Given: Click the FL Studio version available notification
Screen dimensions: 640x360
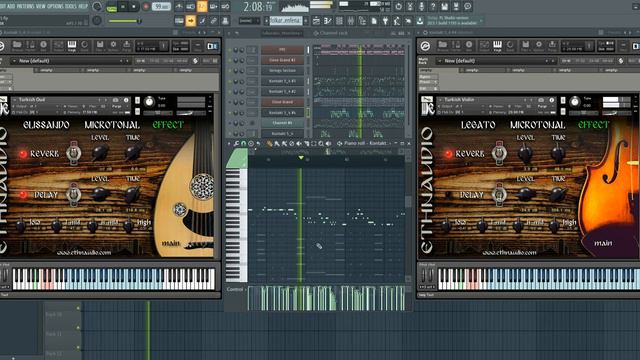Looking at the screenshot, I should [x=456, y=20].
